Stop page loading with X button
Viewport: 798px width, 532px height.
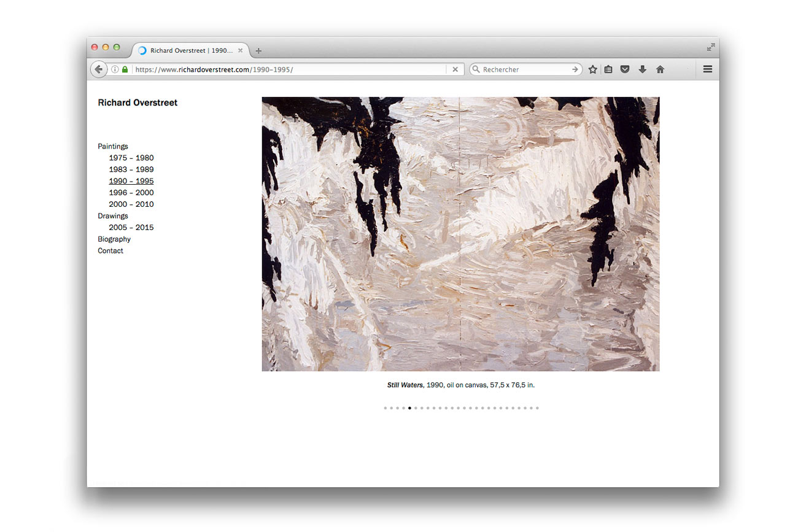(x=455, y=70)
